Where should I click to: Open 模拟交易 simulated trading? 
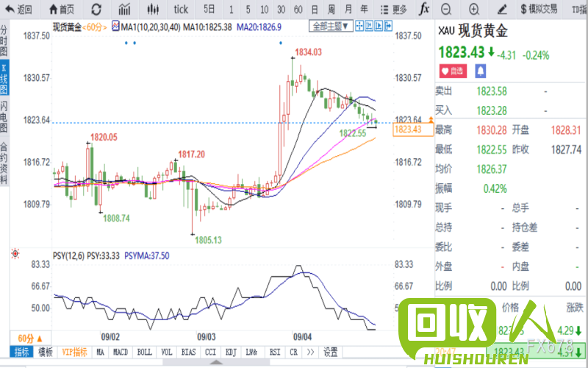coord(539,10)
